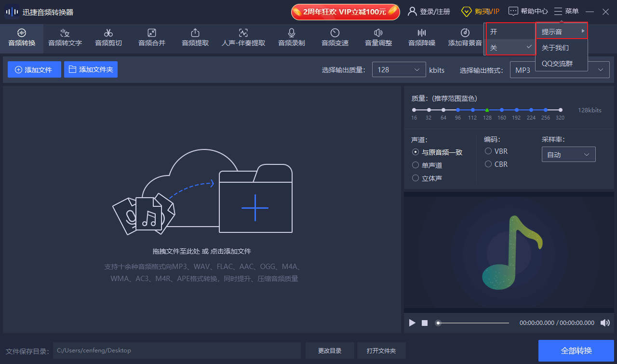617x364 pixels.
Task: Set quality slider to 192 kbits
Action: (517, 110)
